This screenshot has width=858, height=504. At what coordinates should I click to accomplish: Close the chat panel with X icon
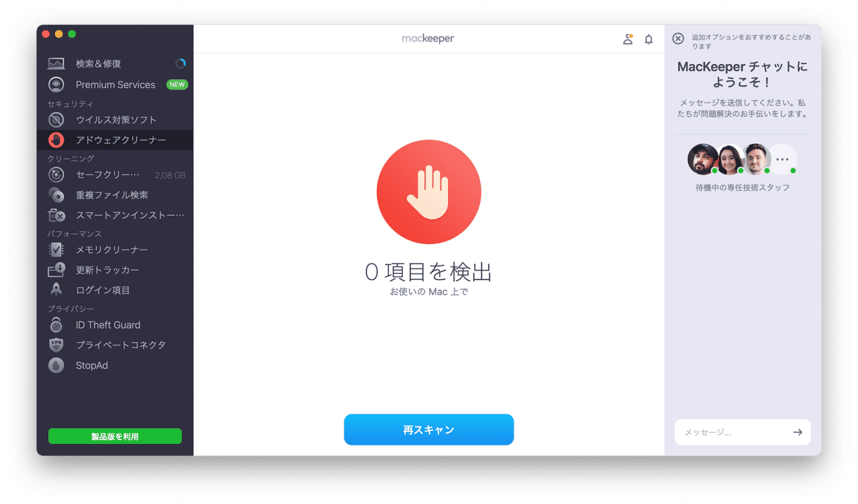click(x=678, y=39)
